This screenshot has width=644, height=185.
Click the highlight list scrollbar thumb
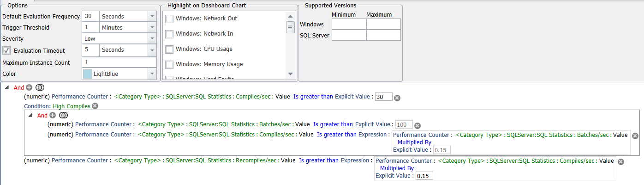[x=290, y=27]
